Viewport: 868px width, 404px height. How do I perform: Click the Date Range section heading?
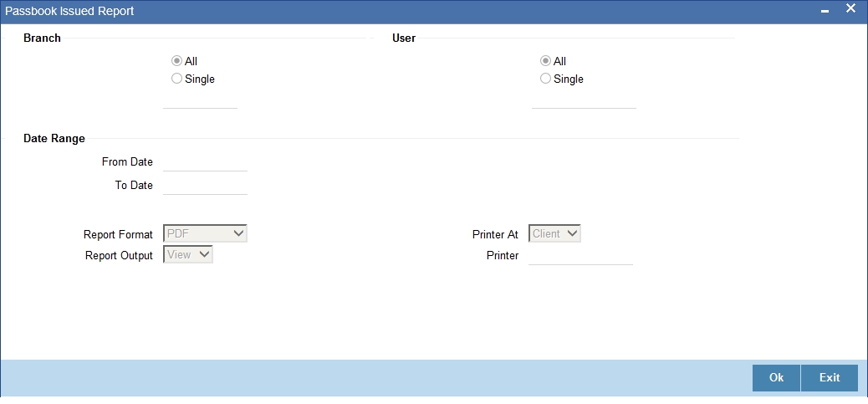tap(54, 138)
